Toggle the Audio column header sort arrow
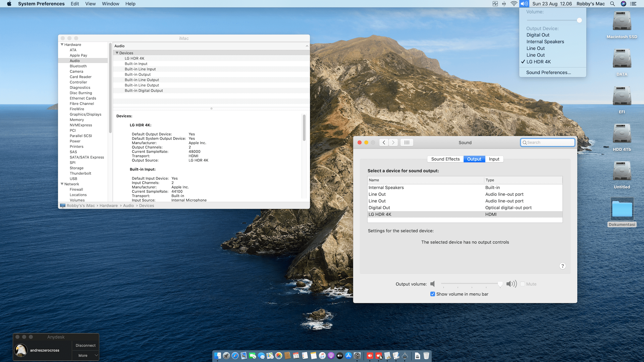The height and width of the screenshot is (362, 644). point(307,46)
